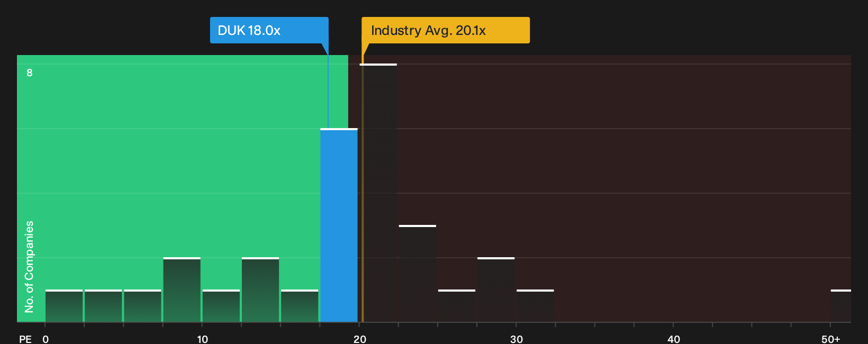Click the first green bar starting at PE 0

click(64, 306)
